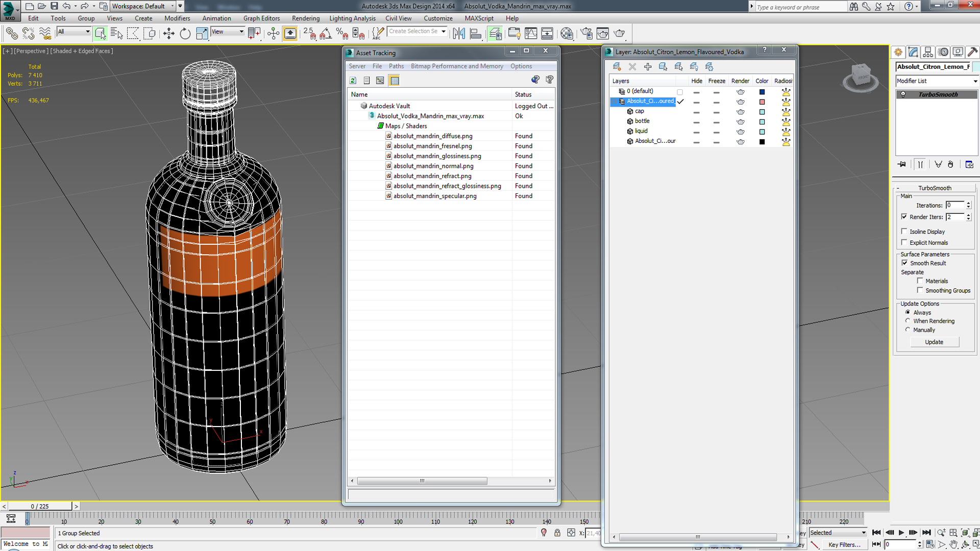Click the Select and Link icon
This screenshot has height=551, width=980.
[11, 34]
